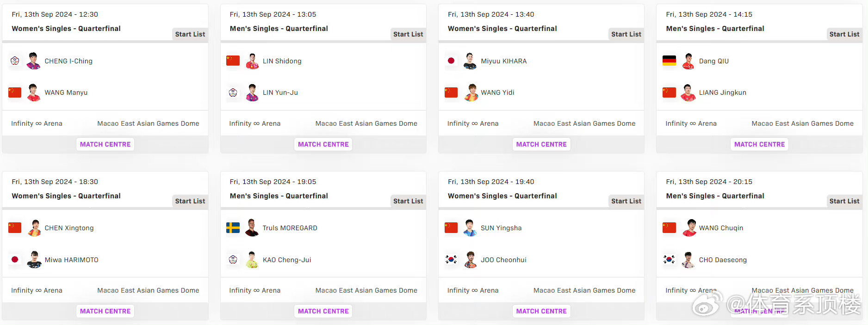Click the German flag next to Dang QIU
868x325 pixels.
669,61
